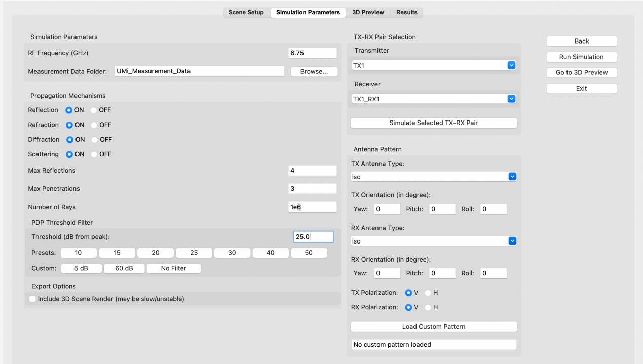This screenshot has height=364, width=643.
Task: Click the Max Reflections field
Action: tap(312, 171)
